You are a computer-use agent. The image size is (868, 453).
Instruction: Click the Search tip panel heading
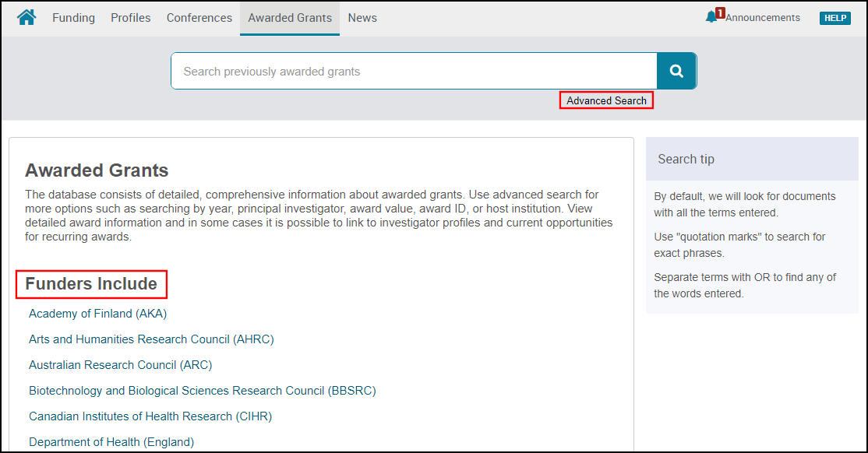pos(686,159)
